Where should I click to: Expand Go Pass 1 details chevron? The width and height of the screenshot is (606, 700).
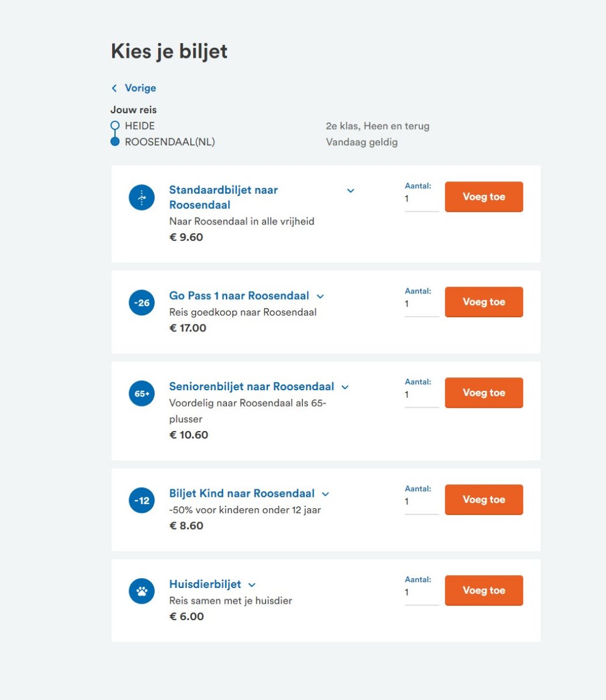click(320, 296)
